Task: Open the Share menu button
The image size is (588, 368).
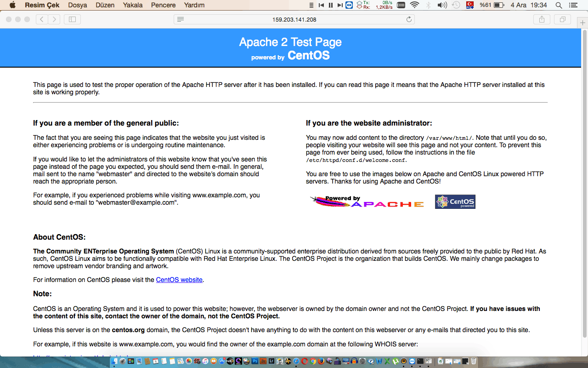Action: (542, 19)
